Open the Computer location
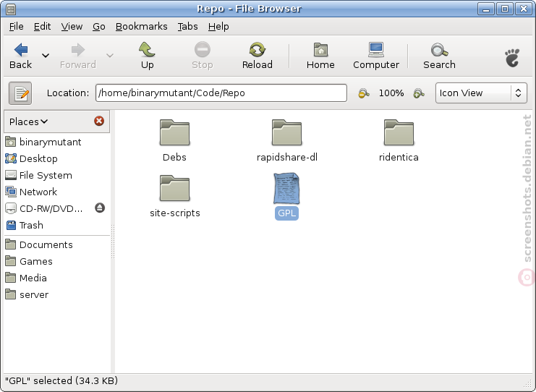Image resolution: width=536 pixels, height=392 pixels. (376, 56)
